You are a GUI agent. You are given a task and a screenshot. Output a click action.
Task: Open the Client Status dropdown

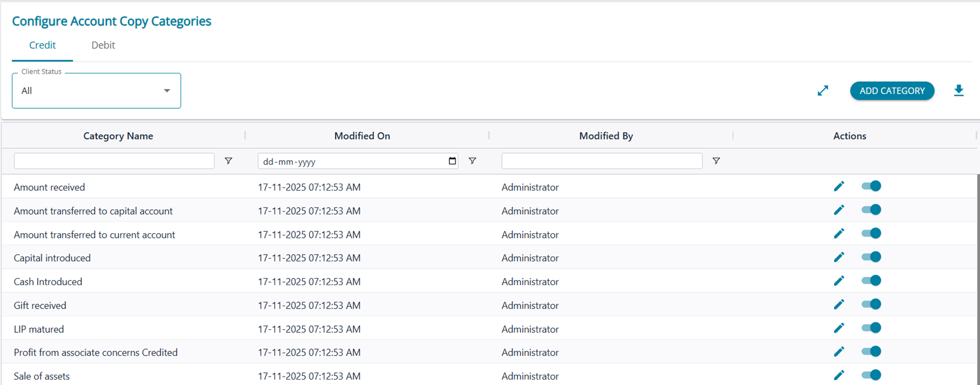96,91
